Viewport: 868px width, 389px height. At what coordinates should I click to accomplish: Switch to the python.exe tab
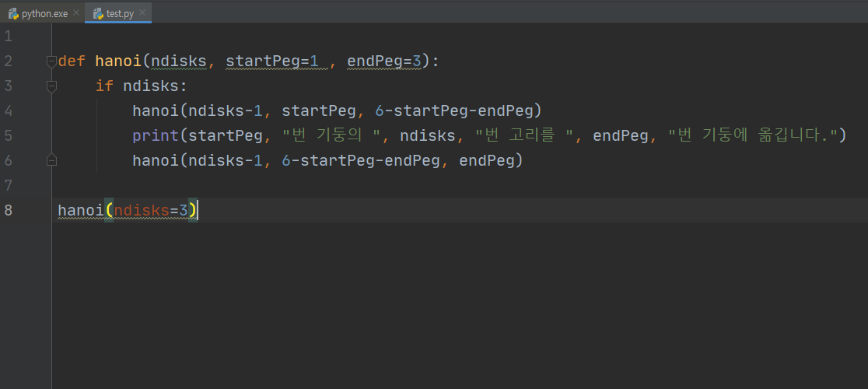pyautogui.click(x=42, y=13)
